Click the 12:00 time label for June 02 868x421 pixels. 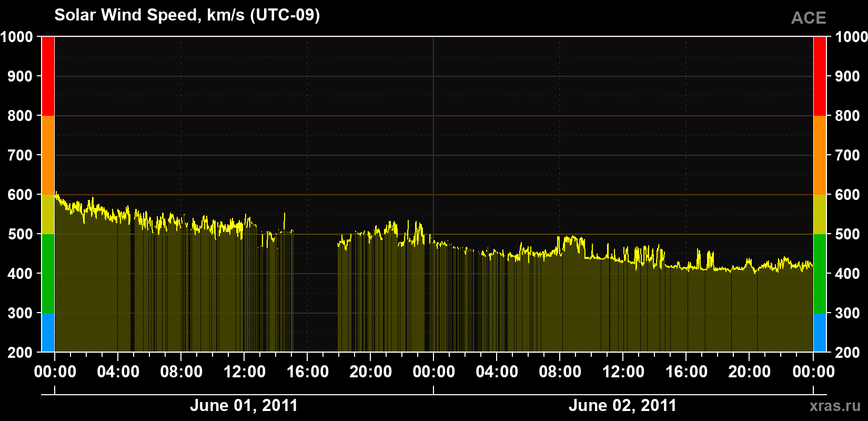click(x=623, y=372)
